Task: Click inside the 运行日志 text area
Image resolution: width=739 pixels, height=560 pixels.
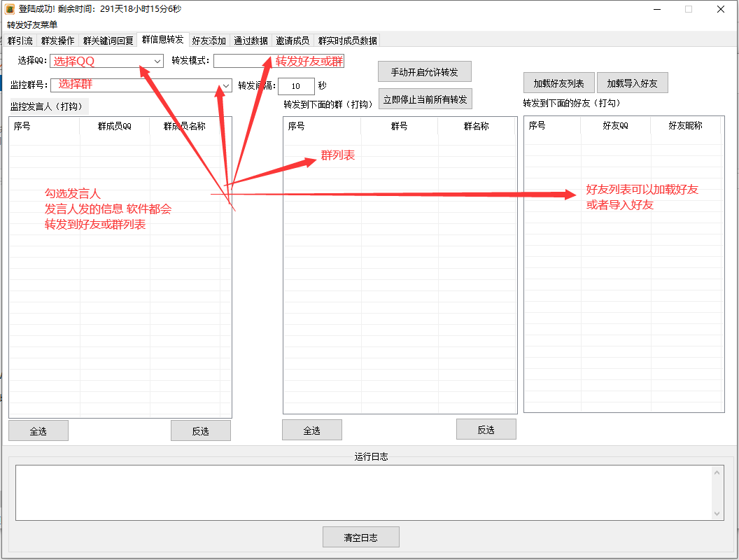Action: pyautogui.click(x=364, y=493)
